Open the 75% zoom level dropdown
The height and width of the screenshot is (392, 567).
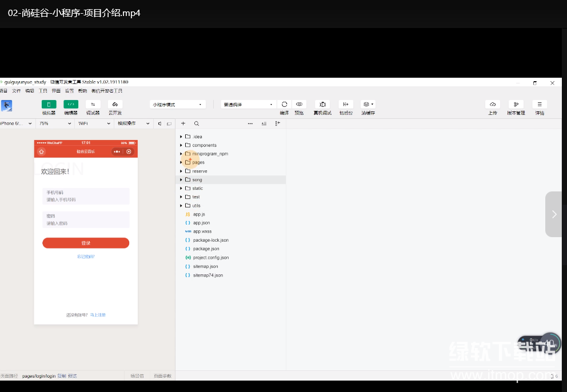tap(55, 123)
